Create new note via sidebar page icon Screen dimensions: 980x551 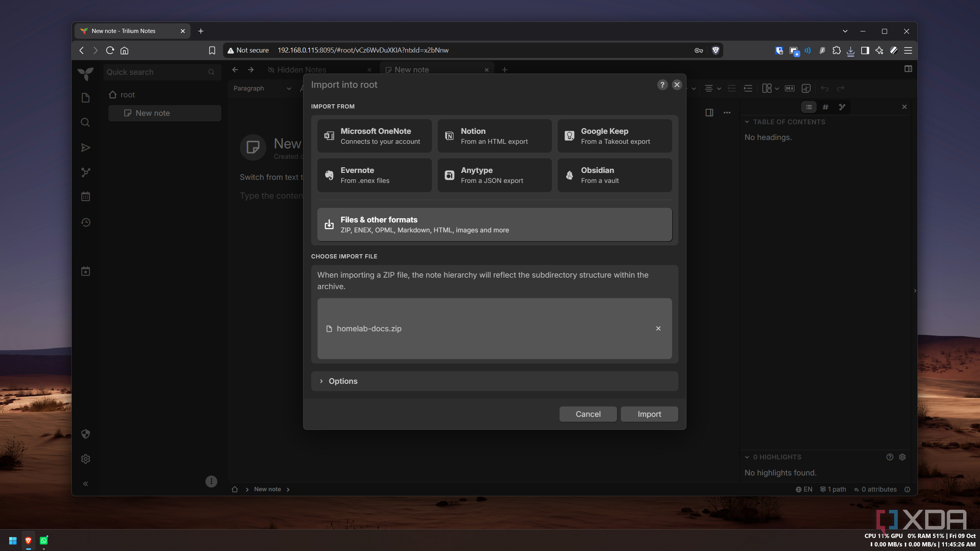(85, 98)
